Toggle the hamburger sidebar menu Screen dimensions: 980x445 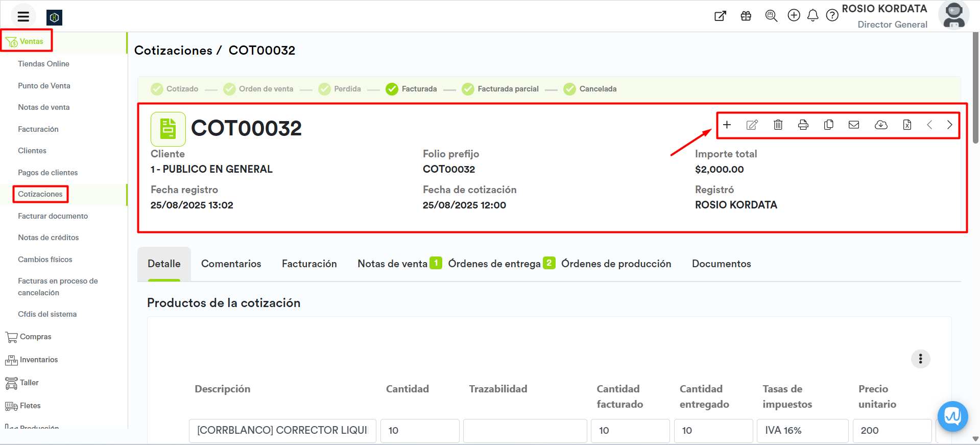click(23, 17)
